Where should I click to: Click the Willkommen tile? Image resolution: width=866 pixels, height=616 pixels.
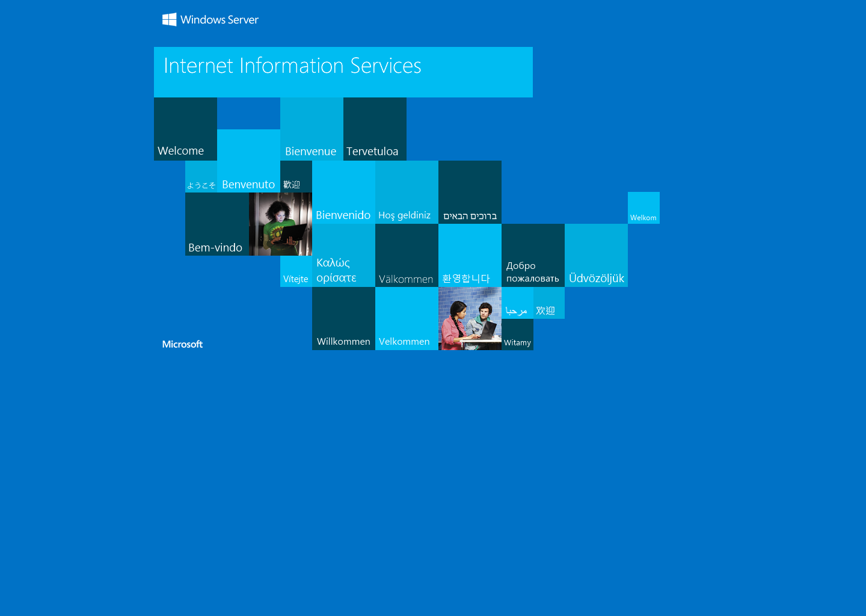[343, 318]
